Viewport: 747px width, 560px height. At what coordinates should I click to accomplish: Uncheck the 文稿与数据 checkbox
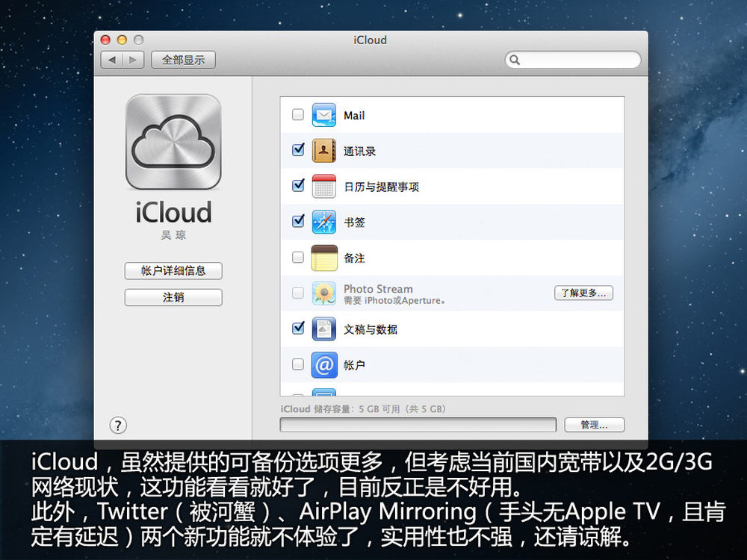[x=298, y=328]
